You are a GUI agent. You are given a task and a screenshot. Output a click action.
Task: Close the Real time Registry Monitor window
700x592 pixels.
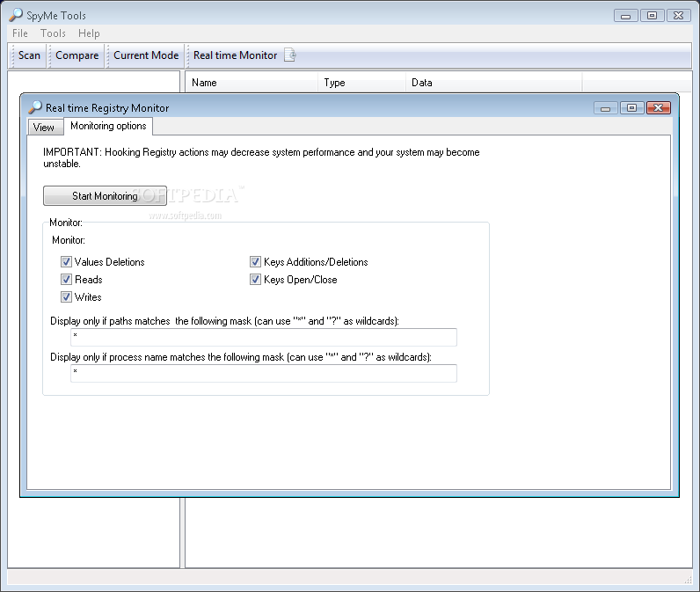658,107
